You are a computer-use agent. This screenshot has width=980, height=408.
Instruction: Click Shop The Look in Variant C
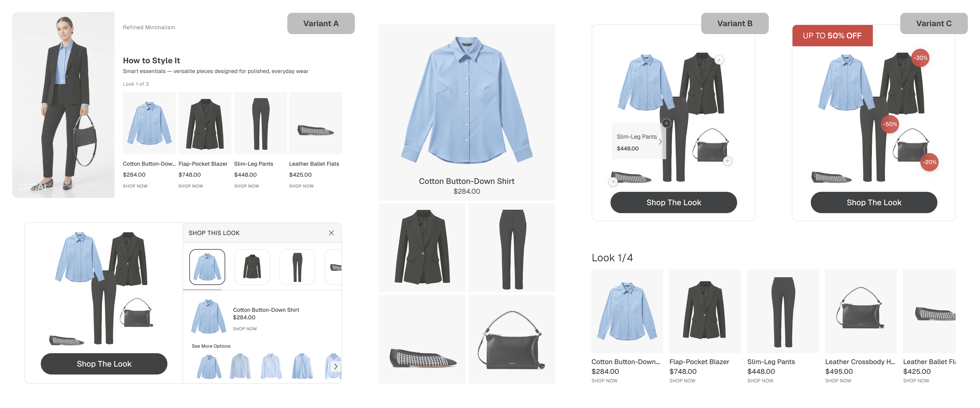pos(874,202)
